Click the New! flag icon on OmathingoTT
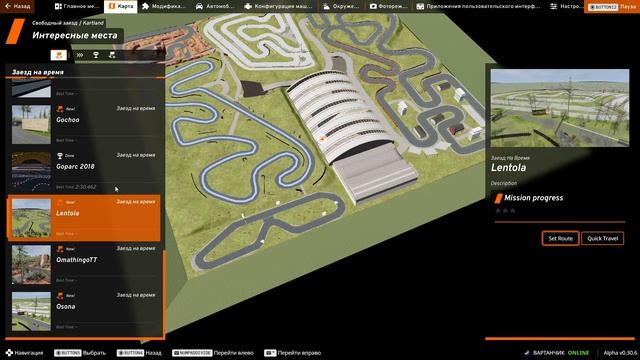This screenshot has height=360, width=640. tap(60, 249)
